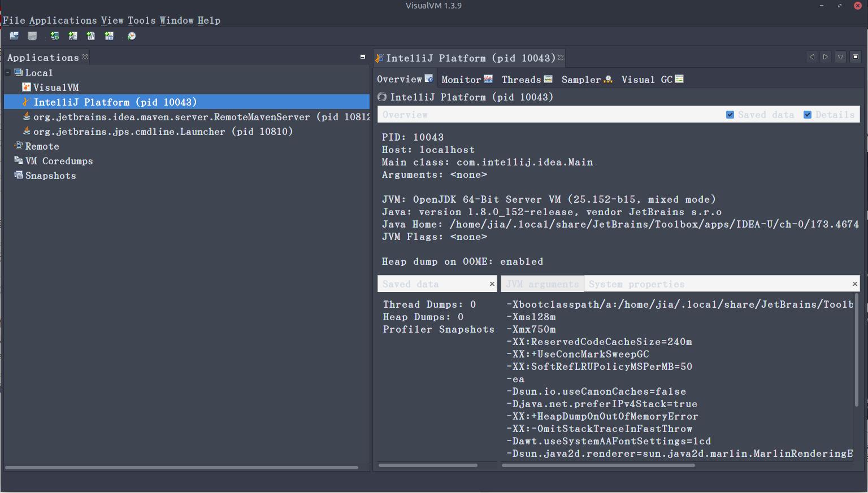
Task: Click the Add VM Coredump toolbar icon
Action: (x=91, y=36)
